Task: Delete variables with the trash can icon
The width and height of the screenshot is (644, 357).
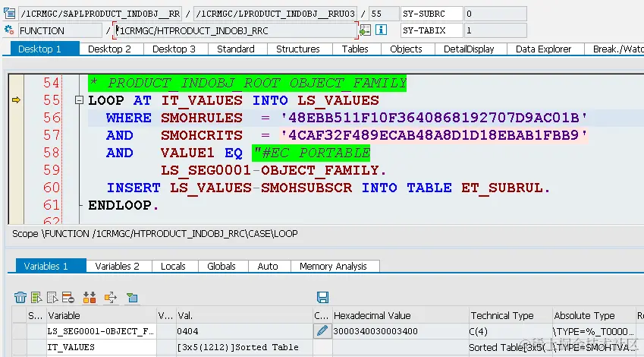Action: click(x=20, y=297)
